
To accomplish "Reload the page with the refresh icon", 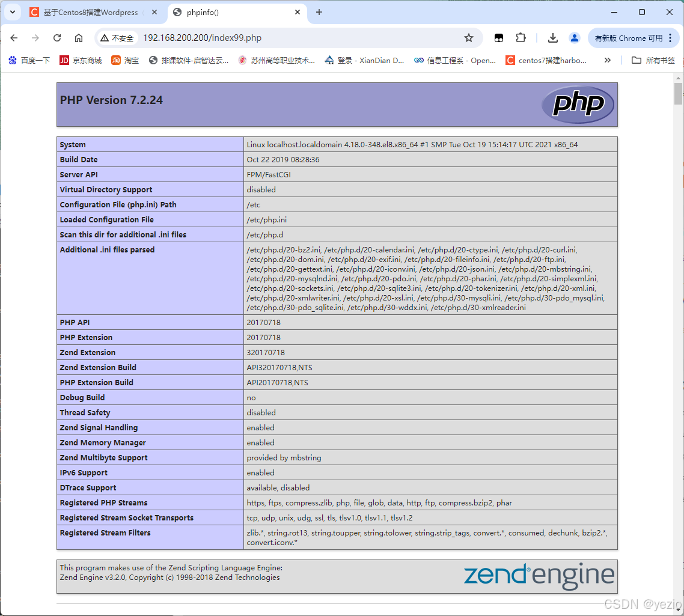I will [57, 37].
